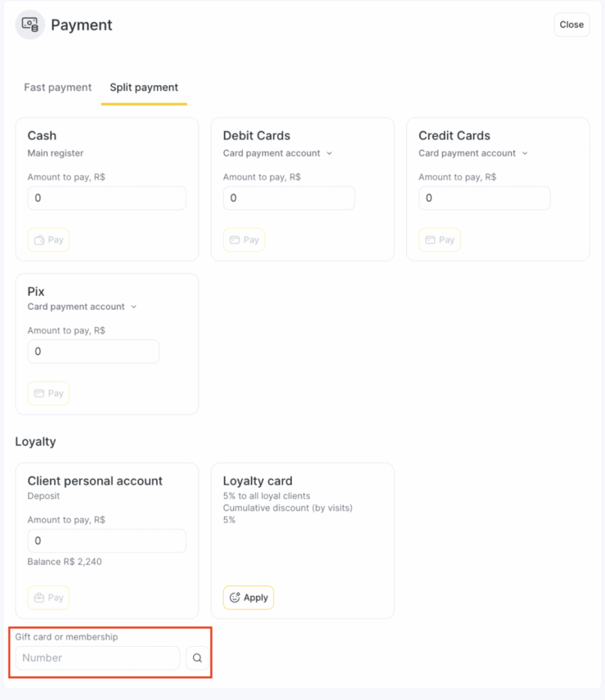Click the briefcase icon on personal account Pay
605x700 pixels.
pyautogui.click(x=39, y=597)
